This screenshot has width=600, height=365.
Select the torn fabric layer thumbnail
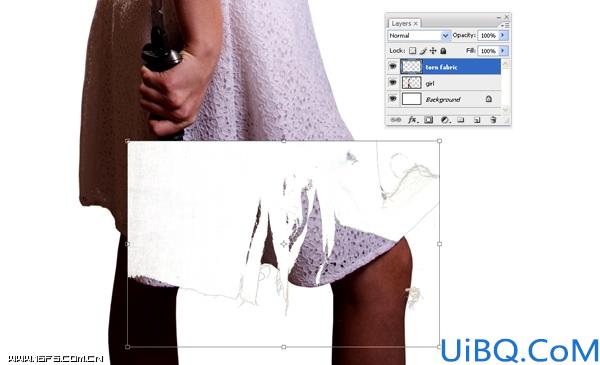tap(411, 67)
